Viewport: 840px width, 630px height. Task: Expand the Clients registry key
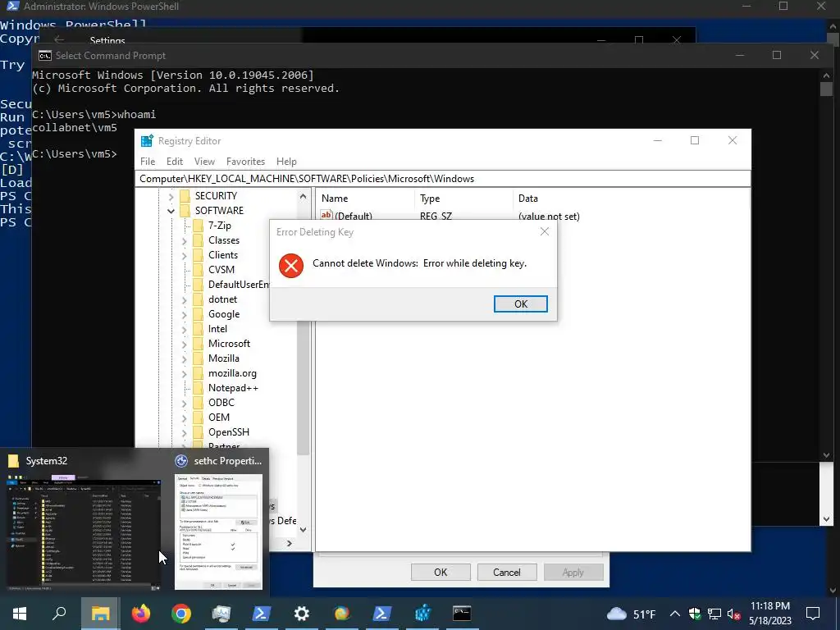pos(185,256)
